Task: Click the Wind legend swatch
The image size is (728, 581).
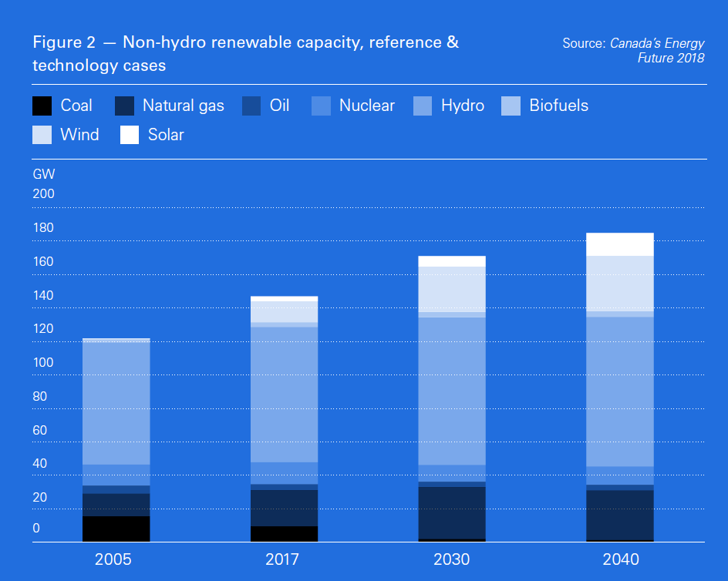Action: coord(42,135)
